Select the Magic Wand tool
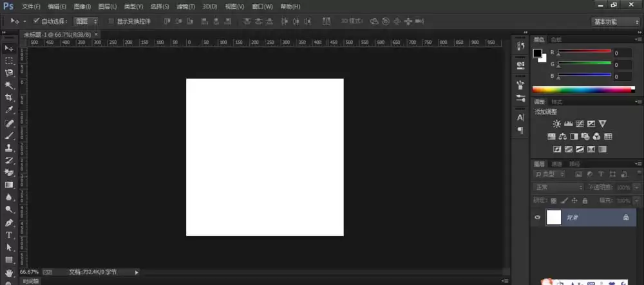The height and width of the screenshot is (285, 644). [x=9, y=86]
